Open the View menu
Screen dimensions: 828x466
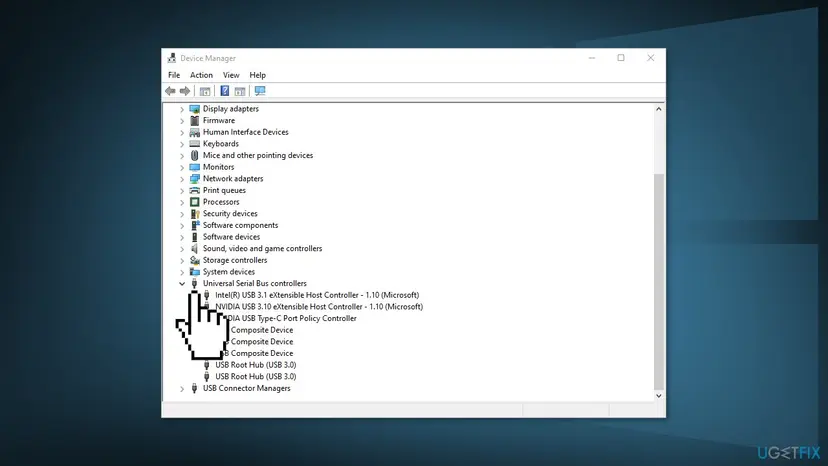(231, 75)
